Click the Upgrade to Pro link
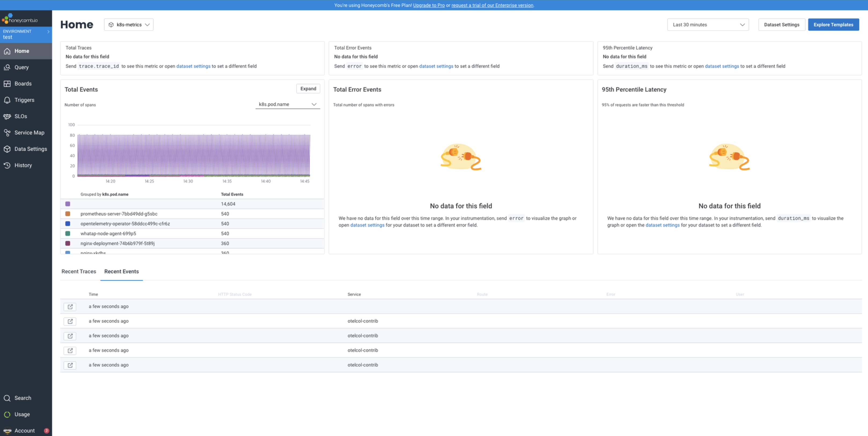The height and width of the screenshot is (436, 868). point(429,5)
